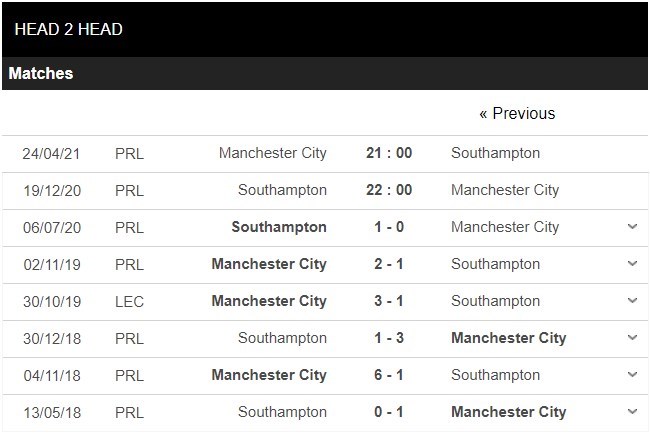Select the Matches tab header
The height and width of the screenshot is (438, 650).
(x=41, y=74)
